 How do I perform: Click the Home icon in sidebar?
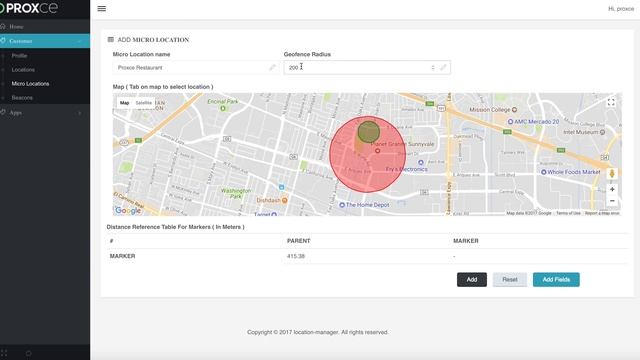coord(3,27)
